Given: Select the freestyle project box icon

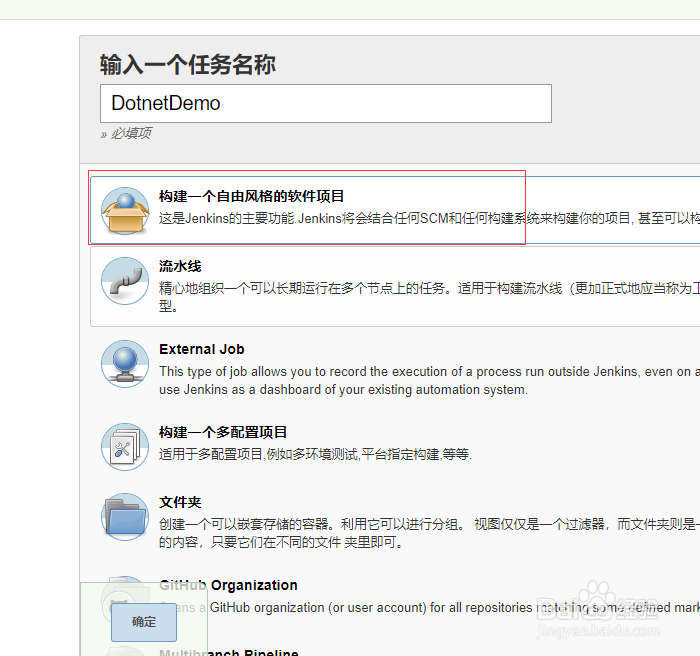Looking at the screenshot, I should [125, 210].
